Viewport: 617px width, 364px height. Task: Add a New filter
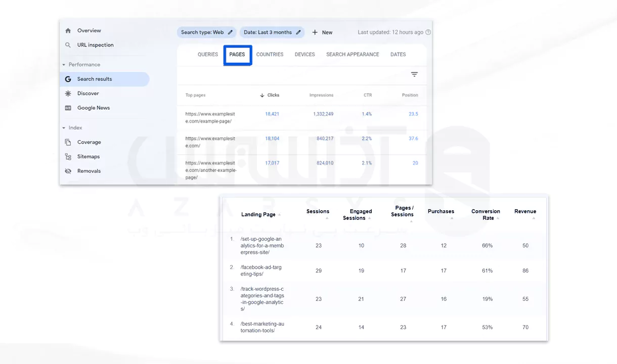coord(322,32)
